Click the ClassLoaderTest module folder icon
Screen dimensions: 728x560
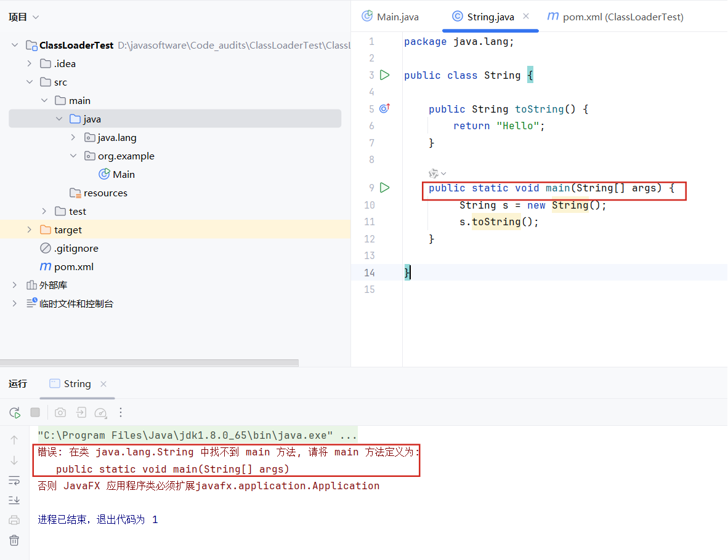pos(31,45)
